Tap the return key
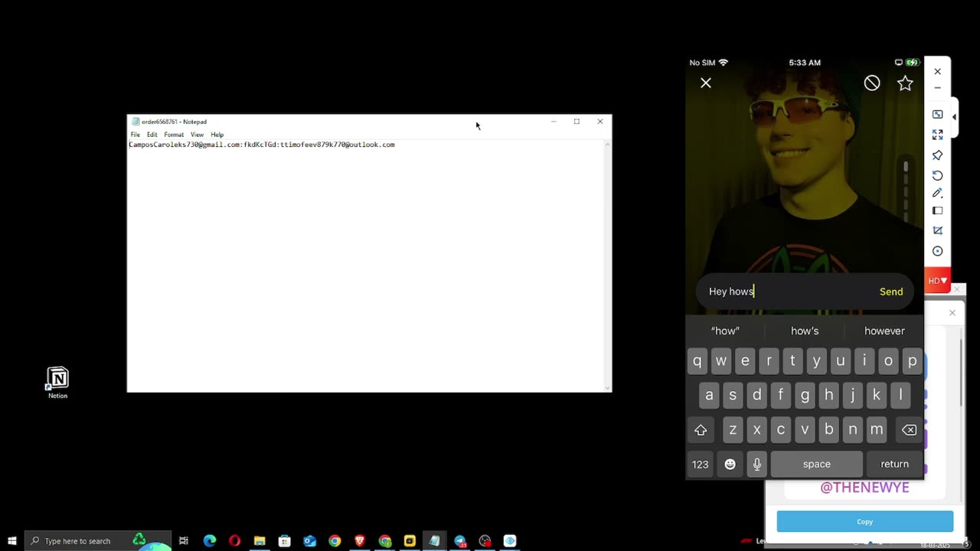 tap(894, 464)
